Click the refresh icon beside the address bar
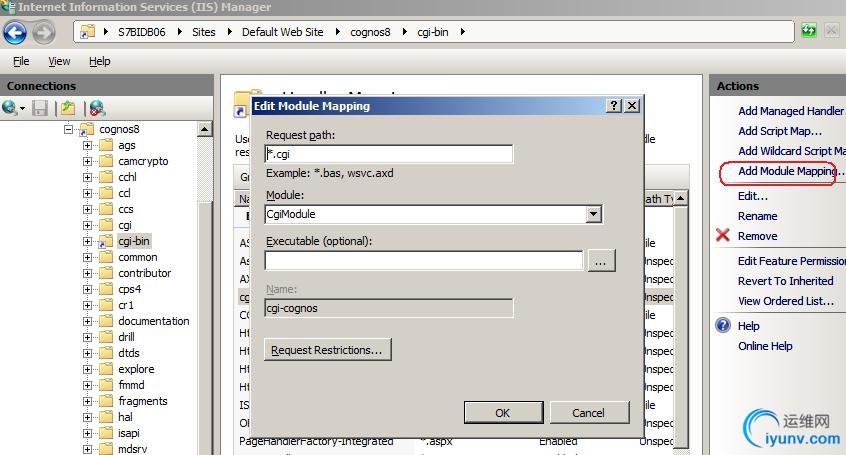The image size is (846, 455). pyautogui.click(x=808, y=31)
